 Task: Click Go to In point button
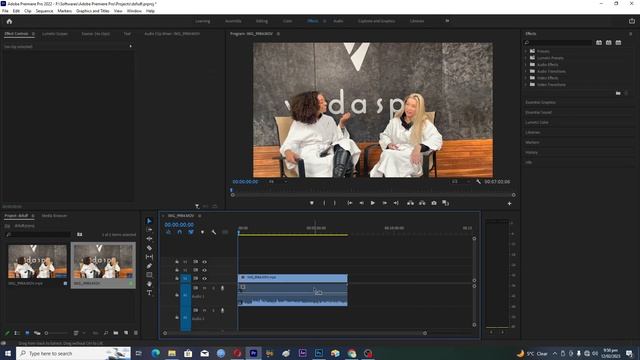(x=350, y=203)
